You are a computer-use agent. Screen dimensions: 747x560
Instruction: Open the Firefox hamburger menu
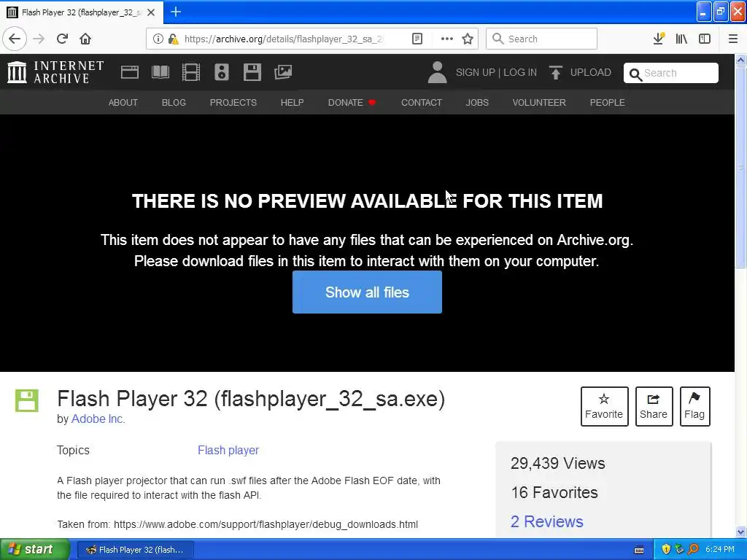(x=732, y=39)
